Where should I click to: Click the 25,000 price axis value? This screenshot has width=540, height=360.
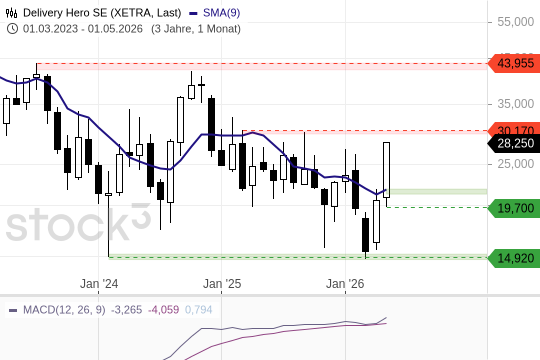[x=516, y=164]
